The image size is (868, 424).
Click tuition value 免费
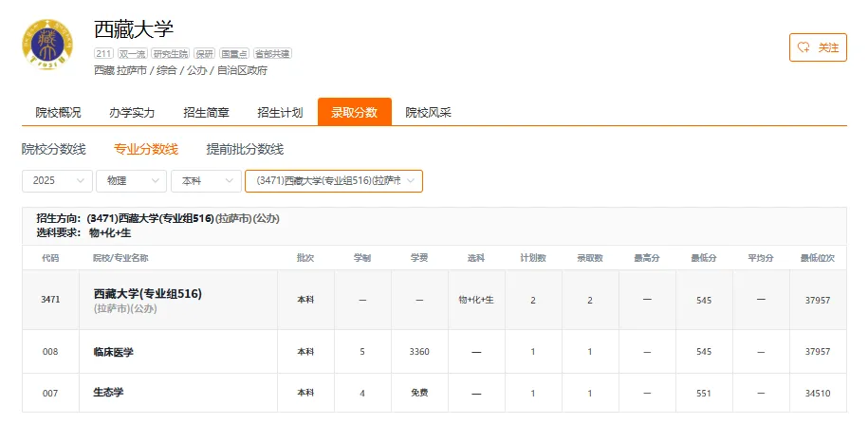(x=419, y=393)
